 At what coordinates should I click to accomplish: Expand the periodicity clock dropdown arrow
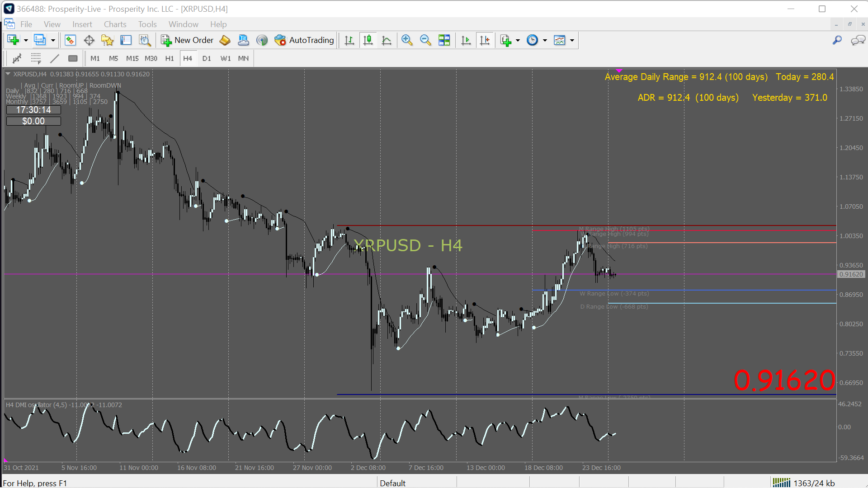point(545,40)
